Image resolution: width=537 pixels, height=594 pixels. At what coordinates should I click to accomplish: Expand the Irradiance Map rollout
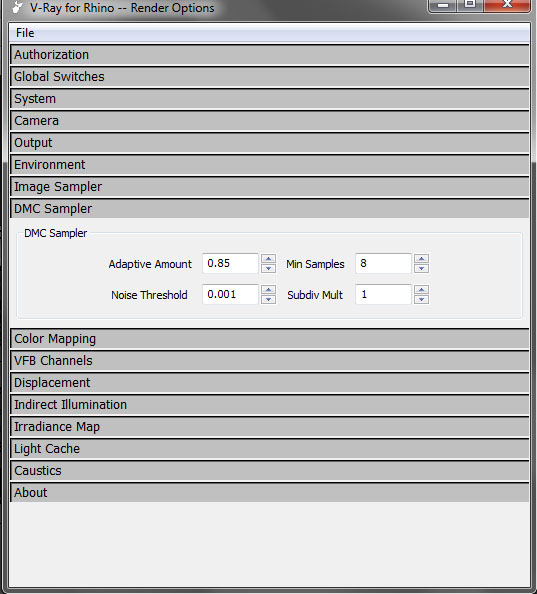(270, 427)
